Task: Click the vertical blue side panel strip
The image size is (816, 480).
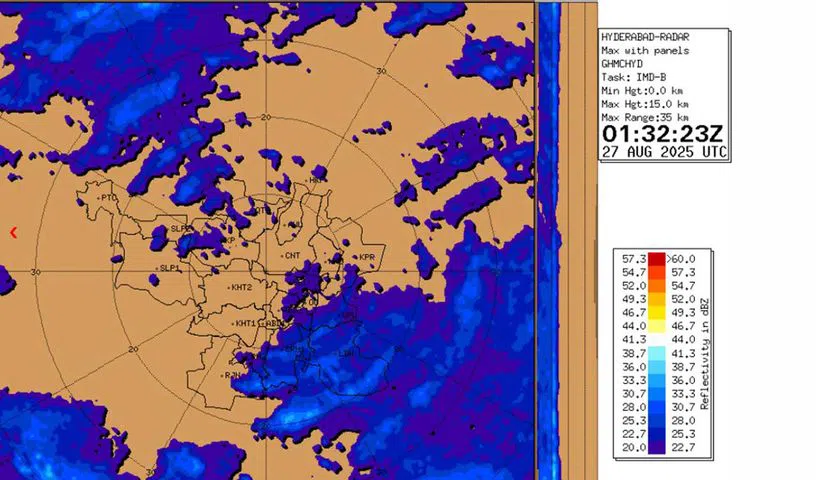Action: click(548, 240)
